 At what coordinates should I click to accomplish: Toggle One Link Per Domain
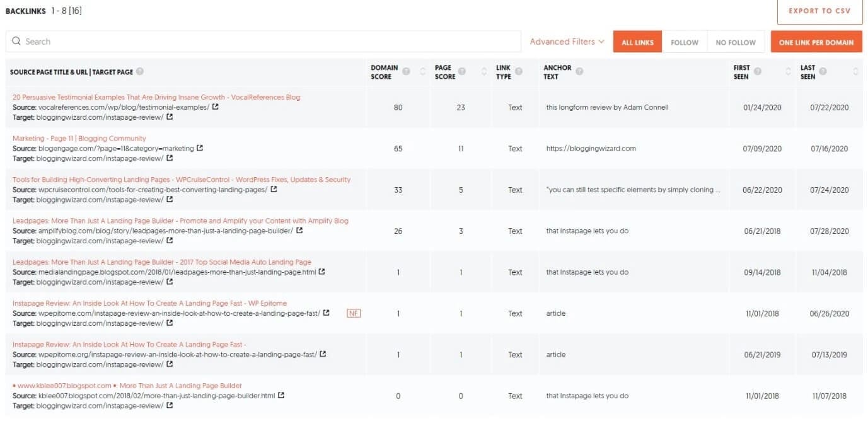(816, 42)
